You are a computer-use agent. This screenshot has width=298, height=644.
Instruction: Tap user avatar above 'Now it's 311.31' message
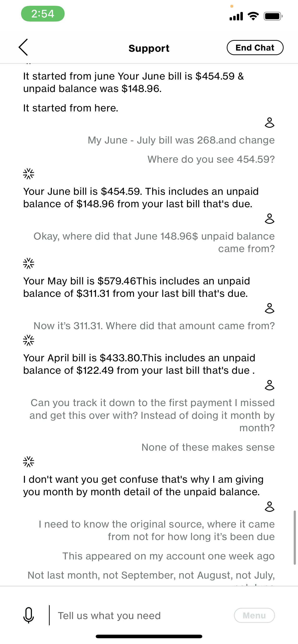coord(269,309)
